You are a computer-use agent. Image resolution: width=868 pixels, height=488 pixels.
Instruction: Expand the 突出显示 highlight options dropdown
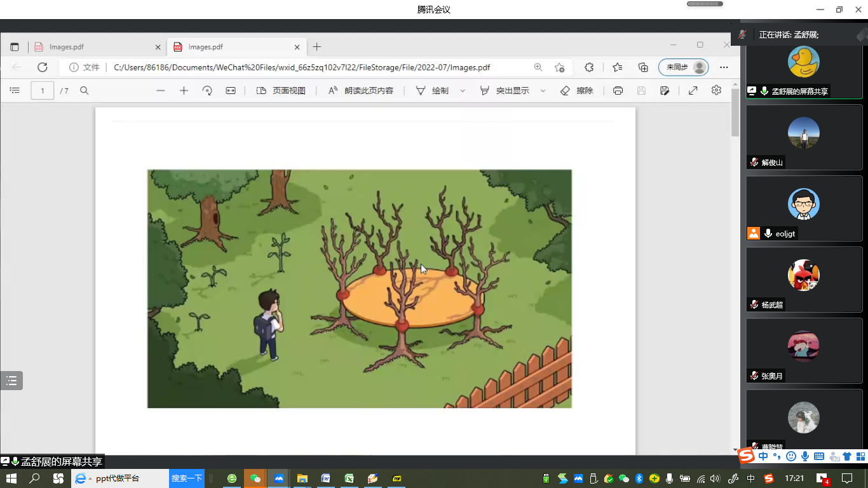point(543,91)
